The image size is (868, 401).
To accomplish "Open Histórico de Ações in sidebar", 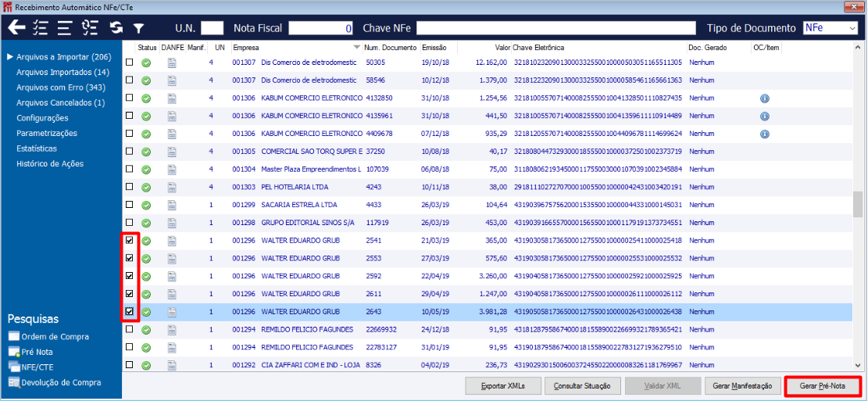I will [x=50, y=163].
